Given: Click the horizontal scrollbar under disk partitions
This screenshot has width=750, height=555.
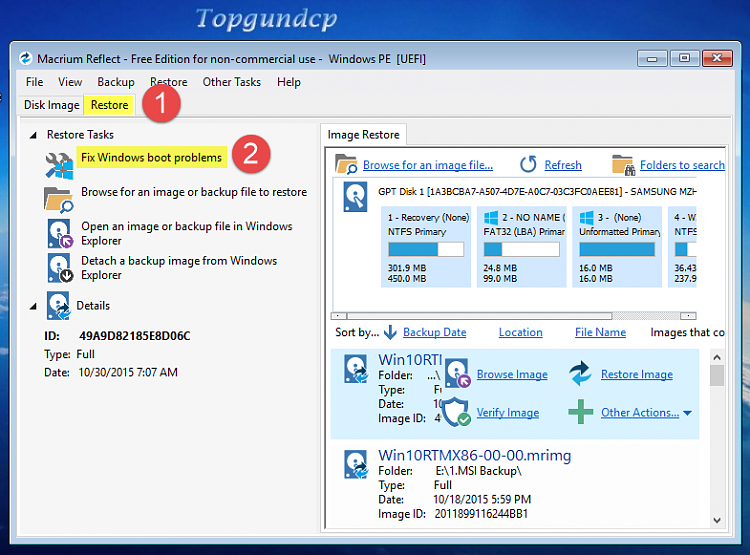Looking at the screenshot, I should [x=515, y=314].
